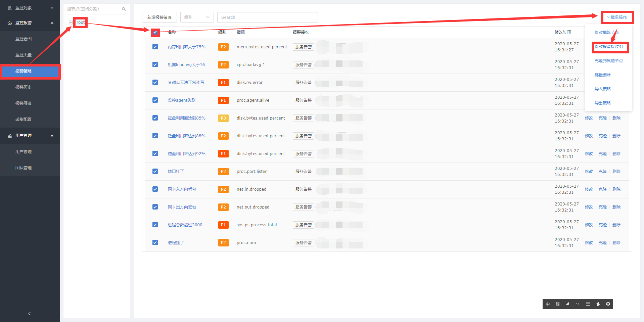Toggle punctuation mode in the input toolbar
This screenshot has width=644, height=322.
[x=578, y=304]
